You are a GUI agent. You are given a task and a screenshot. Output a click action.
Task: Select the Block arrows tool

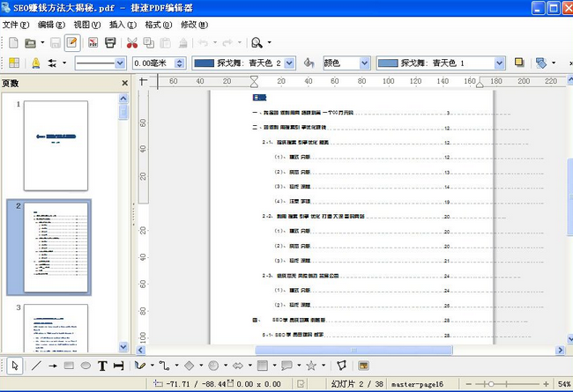[x=238, y=366]
